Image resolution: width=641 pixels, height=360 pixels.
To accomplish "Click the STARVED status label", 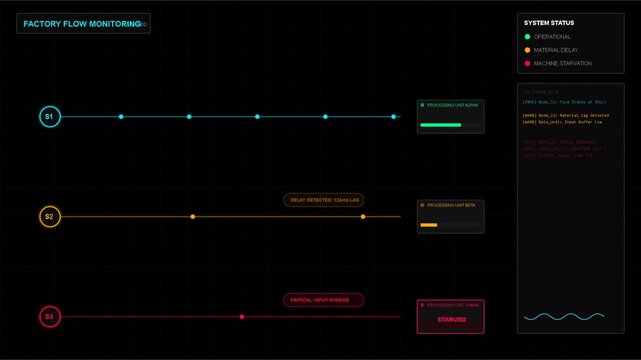I will (x=451, y=320).
